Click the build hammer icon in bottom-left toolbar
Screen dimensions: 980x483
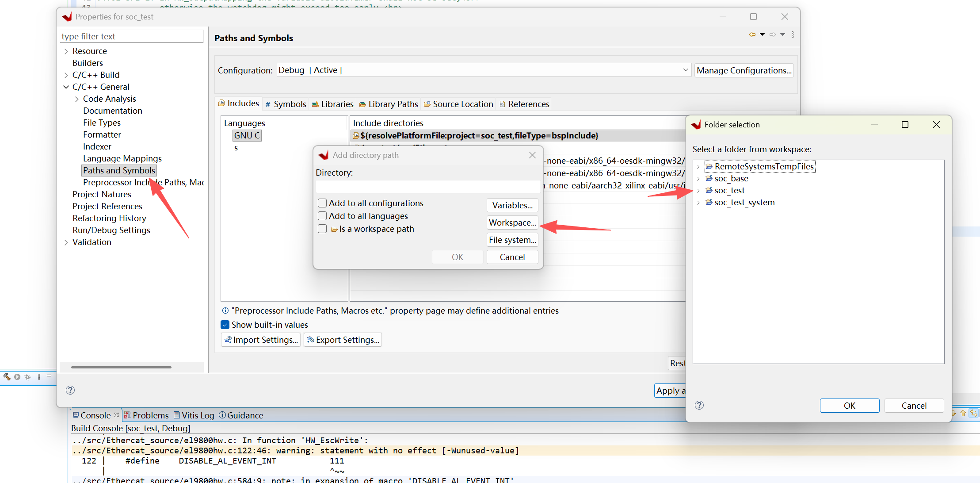point(7,377)
